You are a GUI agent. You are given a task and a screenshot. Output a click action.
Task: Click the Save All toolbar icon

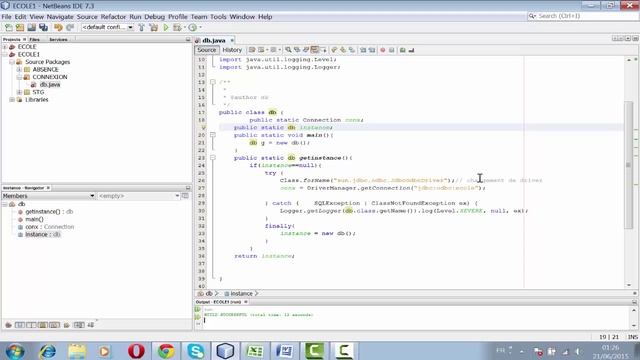[x=43, y=27]
